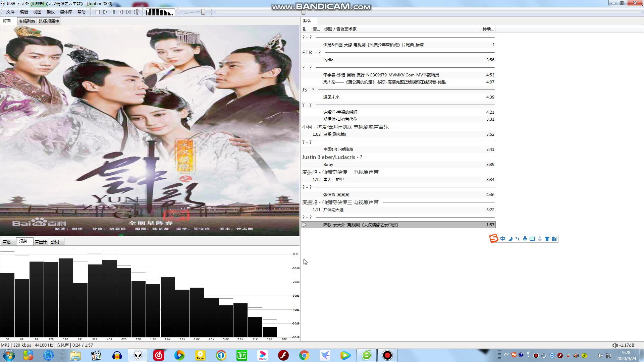The height and width of the screenshot is (362, 644).
Task: Skip to next track button
Action: pos(128,12)
